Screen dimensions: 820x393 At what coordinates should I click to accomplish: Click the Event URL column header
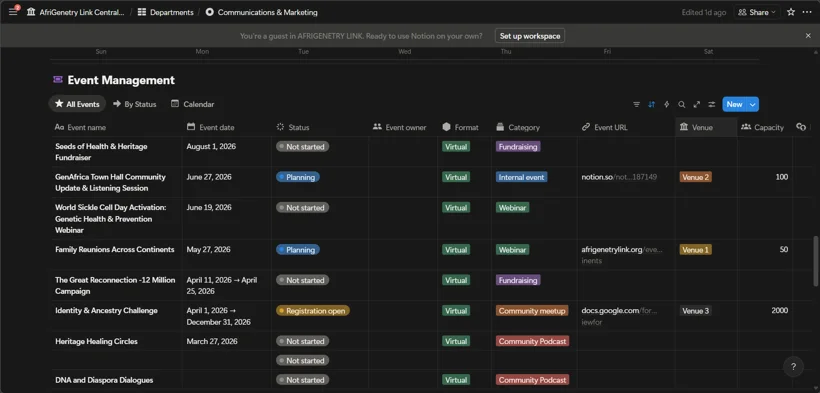[x=626, y=127]
